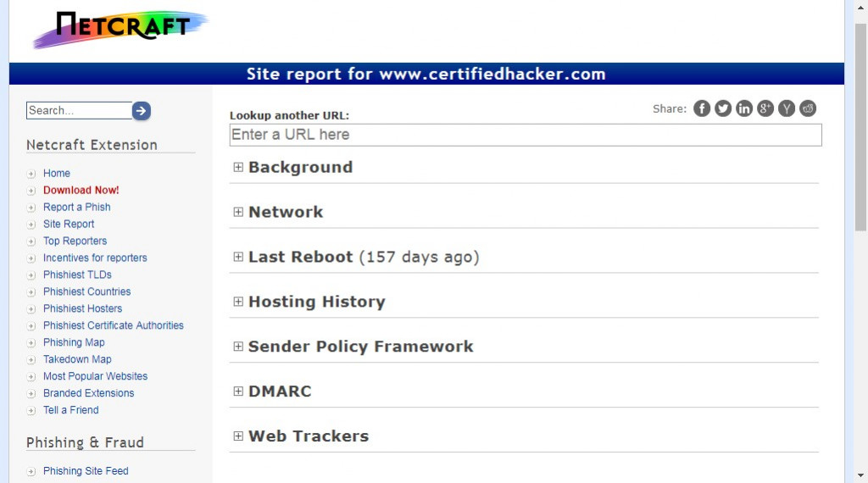Click the bullet icon beside Phishing Map
Viewport: 868px width, 483px height.
(x=31, y=343)
